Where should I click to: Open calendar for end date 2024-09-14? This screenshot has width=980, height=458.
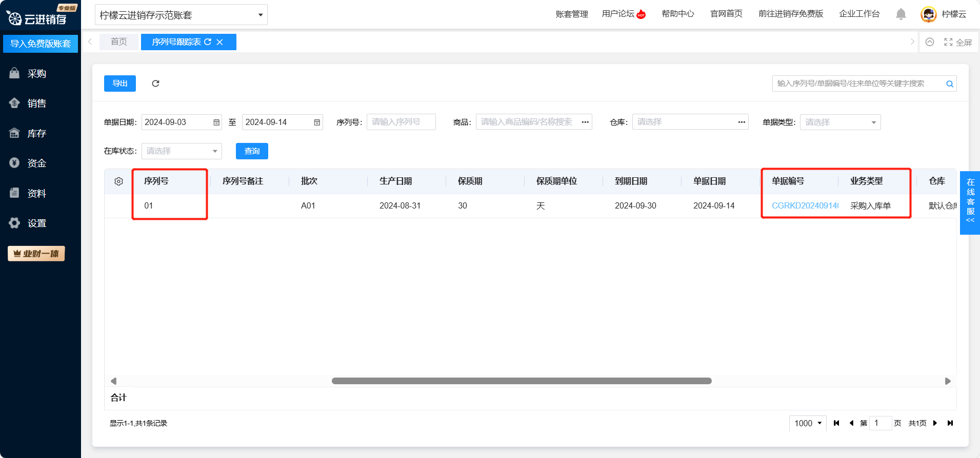[317, 122]
